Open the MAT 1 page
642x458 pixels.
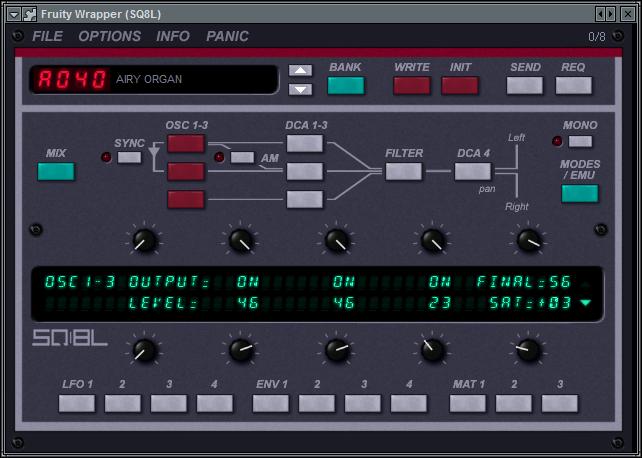click(x=468, y=404)
